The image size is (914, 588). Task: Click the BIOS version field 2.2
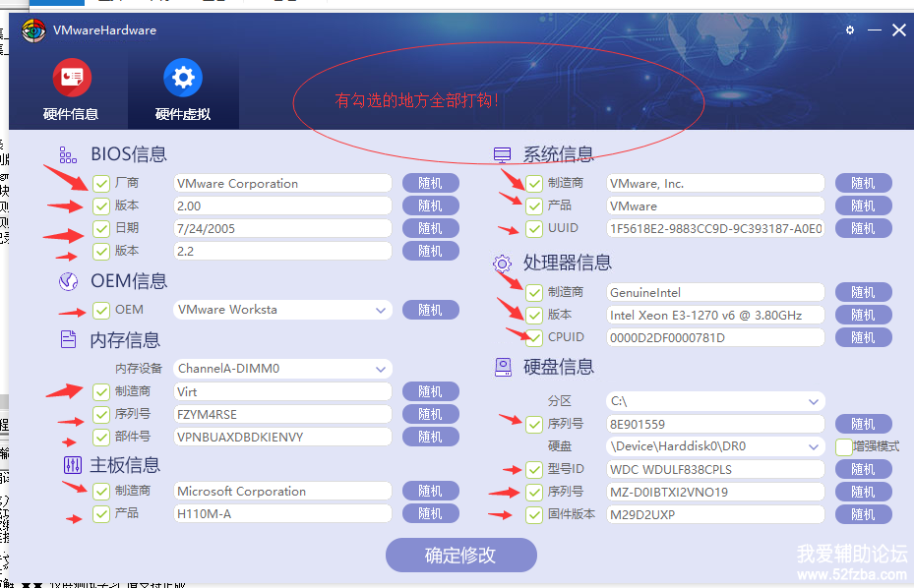[x=282, y=251]
